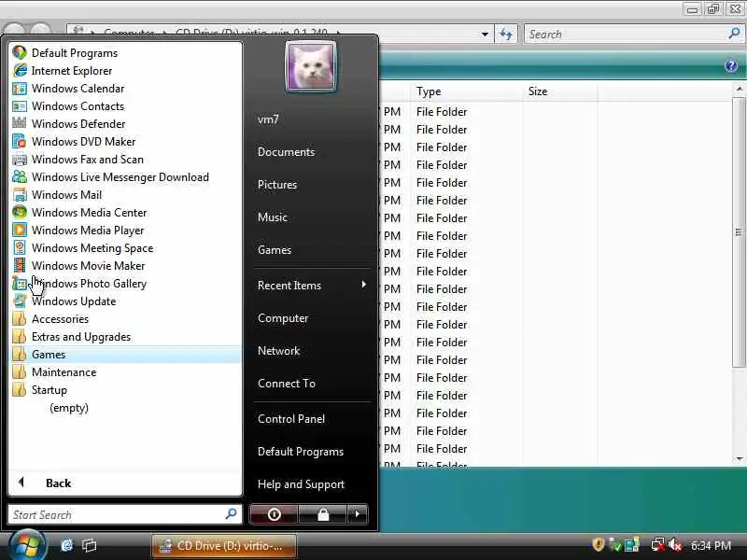Click Internet Explorer quick launch icon in taskbar
This screenshot has height=560, width=747.
point(66,545)
